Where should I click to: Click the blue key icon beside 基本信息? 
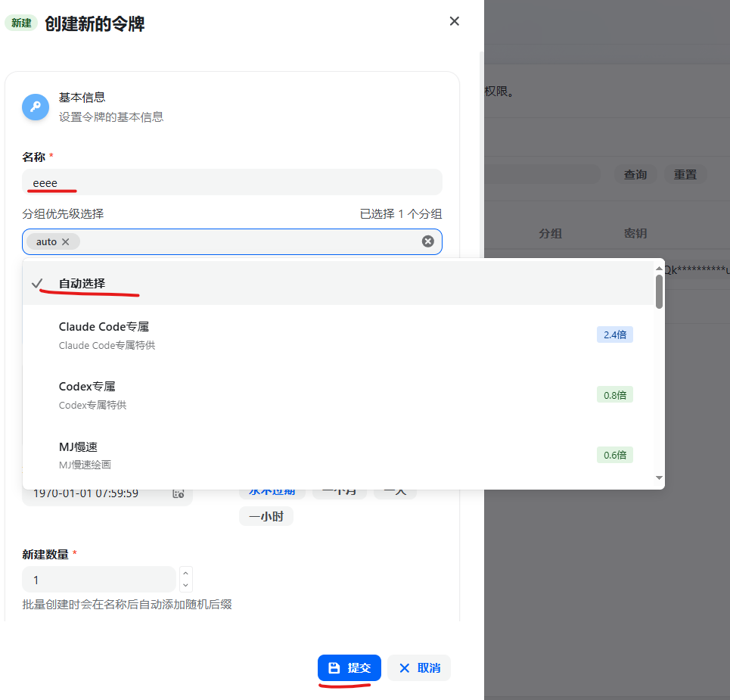click(x=35, y=107)
